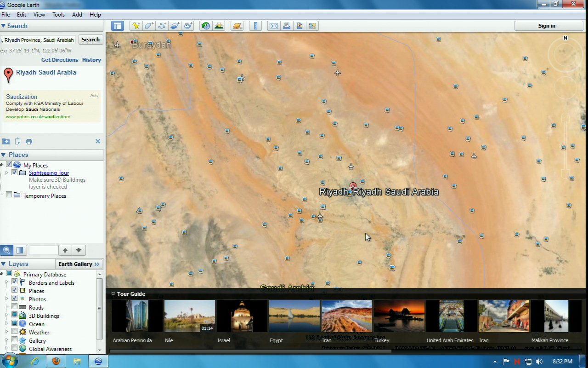Viewport: 588px width, 368px height.
Task: Click the Record a Tour camera icon
Action: pos(188,26)
